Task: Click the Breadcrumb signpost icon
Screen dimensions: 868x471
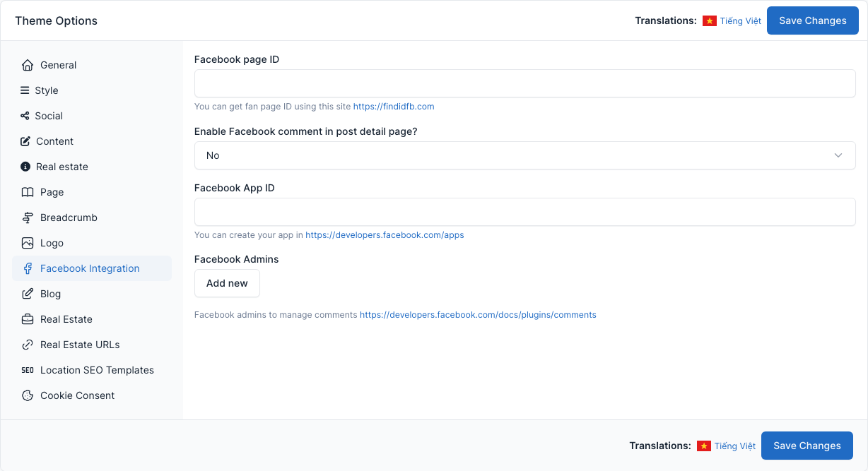Action: [28, 217]
